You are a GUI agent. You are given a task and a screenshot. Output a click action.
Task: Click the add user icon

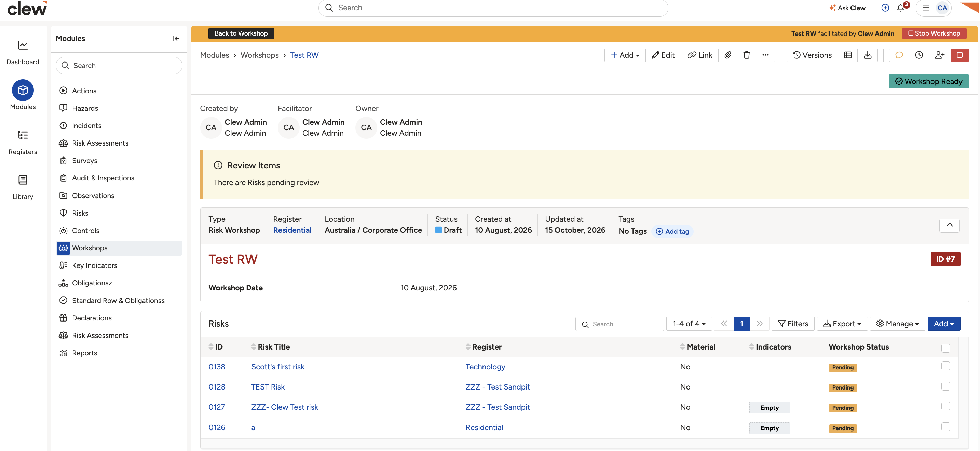(939, 55)
